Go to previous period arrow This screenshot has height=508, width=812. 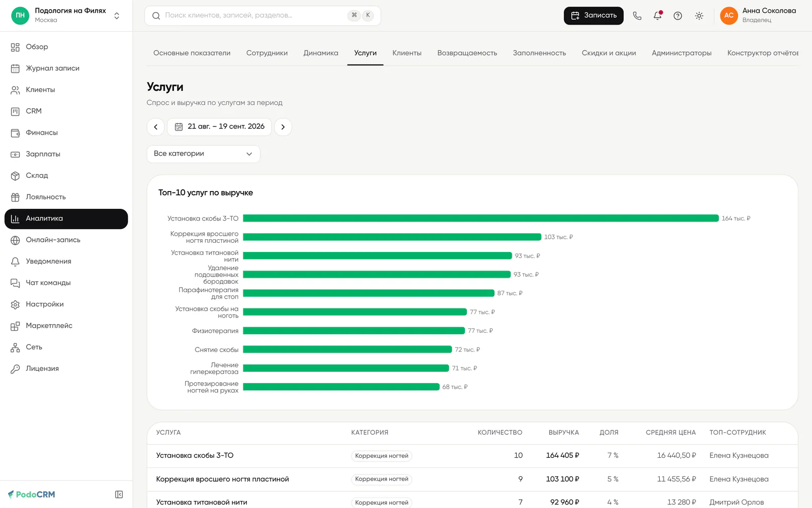(156, 126)
